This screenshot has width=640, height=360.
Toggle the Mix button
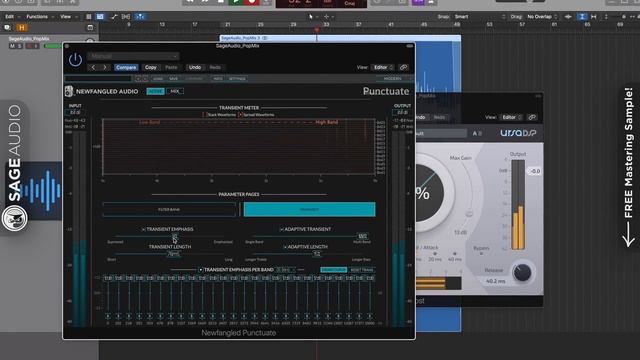pos(175,91)
